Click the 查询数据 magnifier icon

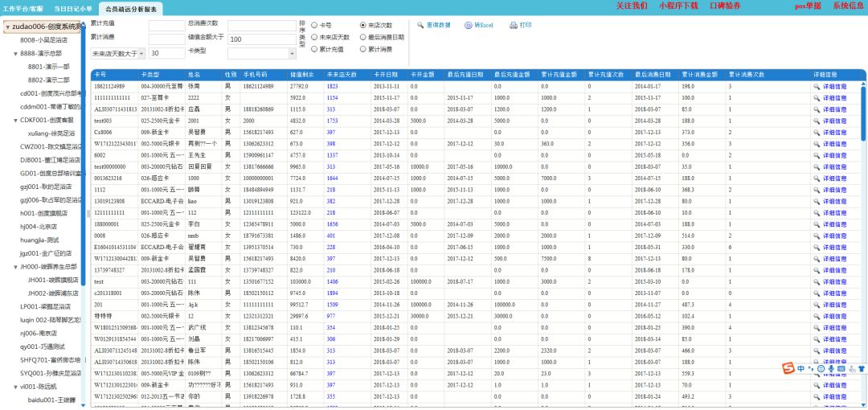coord(420,25)
